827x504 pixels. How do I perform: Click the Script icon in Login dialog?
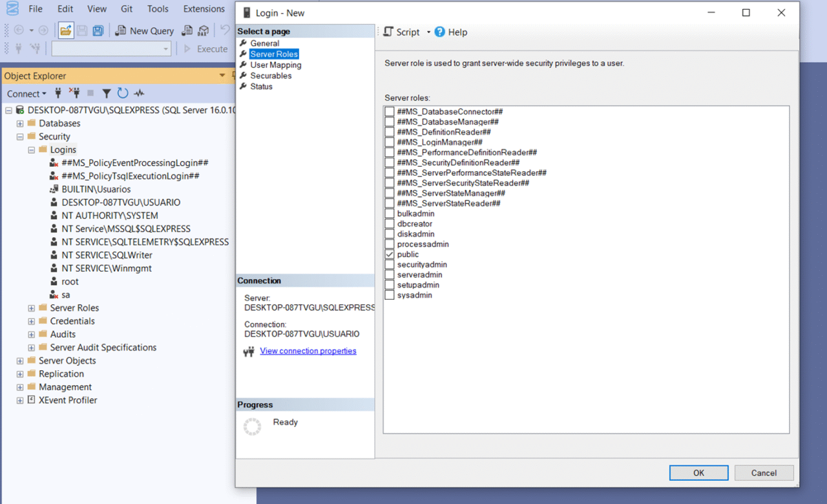point(388,32)
